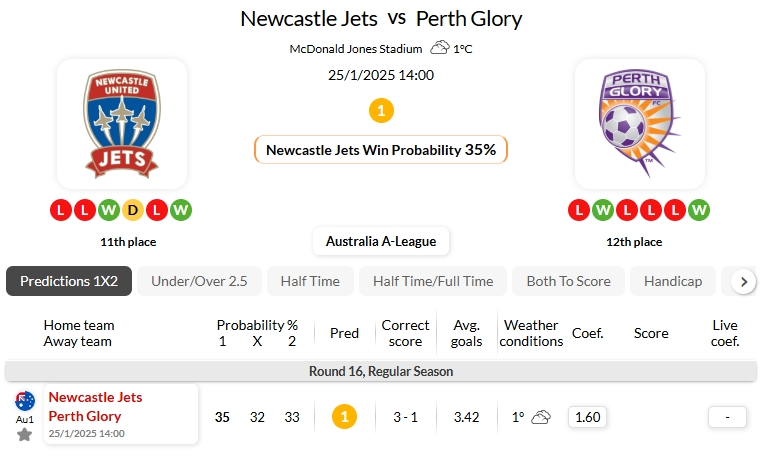Click the orange prediction circle in the Pred column
The height and width of the screenshot is (459, 764).
(x=344, y=416)
